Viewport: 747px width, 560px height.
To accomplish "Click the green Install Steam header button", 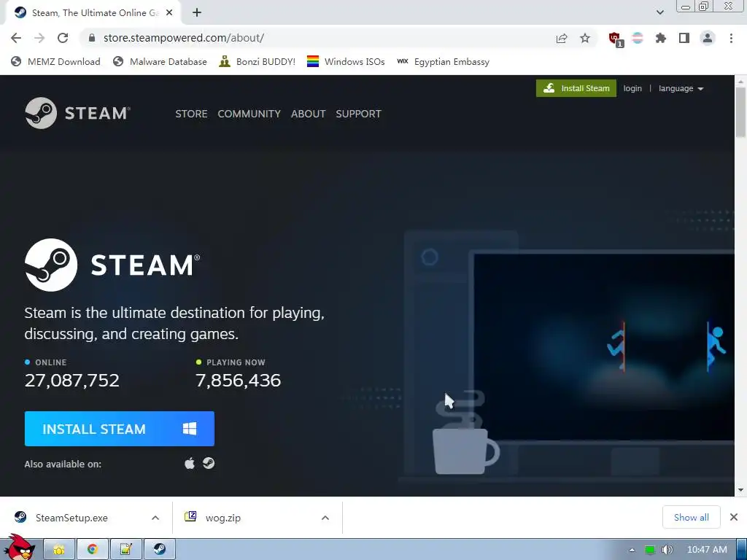I will click(x=576, y=88).
